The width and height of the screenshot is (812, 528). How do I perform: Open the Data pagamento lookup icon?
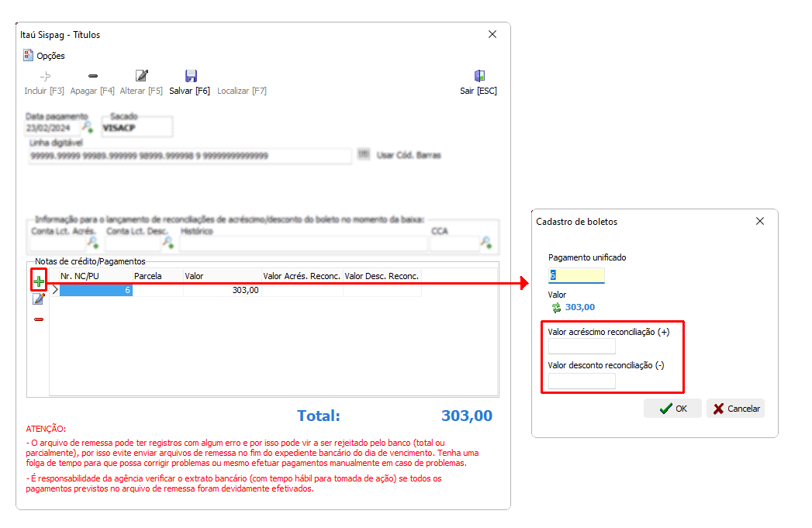(x=88, y=126)
